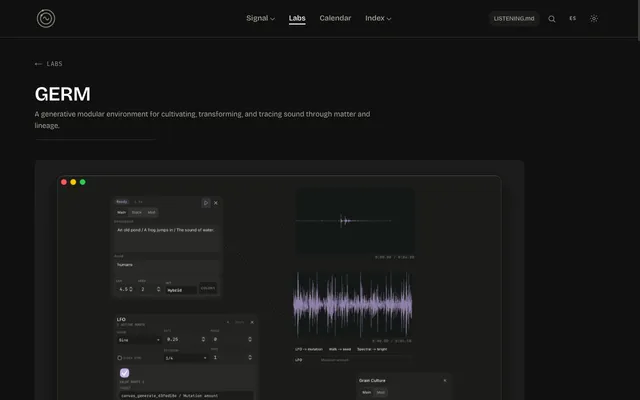The image size is (640, 400).
Task: Select the Stack tab in prompt node
Action: (137, 212)
